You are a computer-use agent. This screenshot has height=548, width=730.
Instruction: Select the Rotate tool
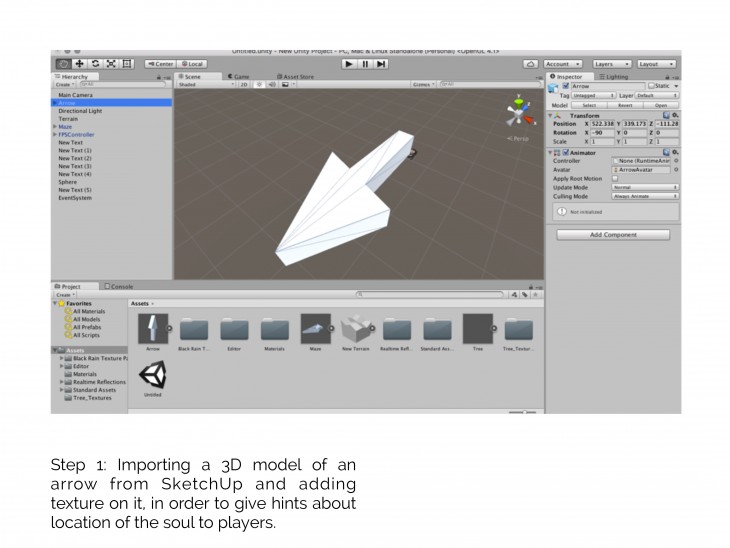click(x=95, y=64)
